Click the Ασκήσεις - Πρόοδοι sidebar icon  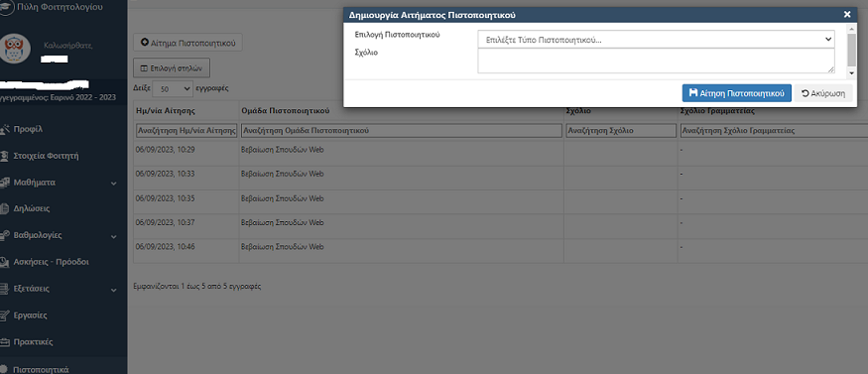pyautogui.click(x=4, y=262)
